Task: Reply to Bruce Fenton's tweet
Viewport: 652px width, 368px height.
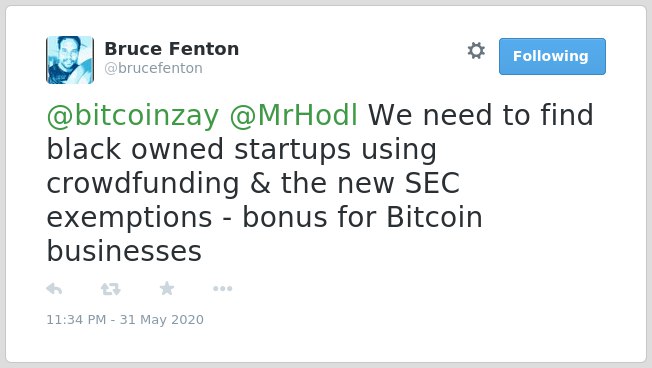Action: [x=54, y=289]
